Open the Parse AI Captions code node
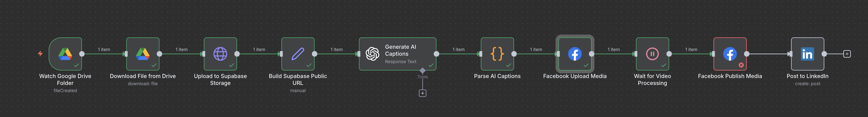The image size is (868, 117). 497,54
